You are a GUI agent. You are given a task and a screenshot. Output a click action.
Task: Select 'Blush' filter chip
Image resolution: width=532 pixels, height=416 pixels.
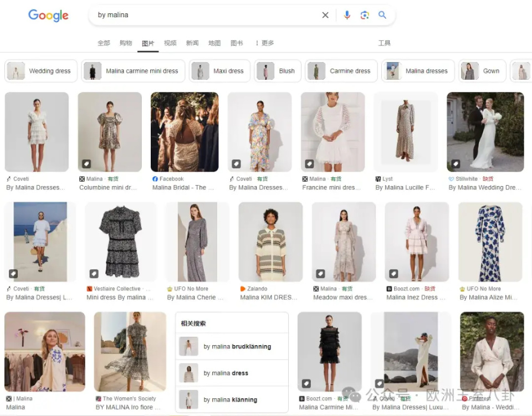[278, 71]
